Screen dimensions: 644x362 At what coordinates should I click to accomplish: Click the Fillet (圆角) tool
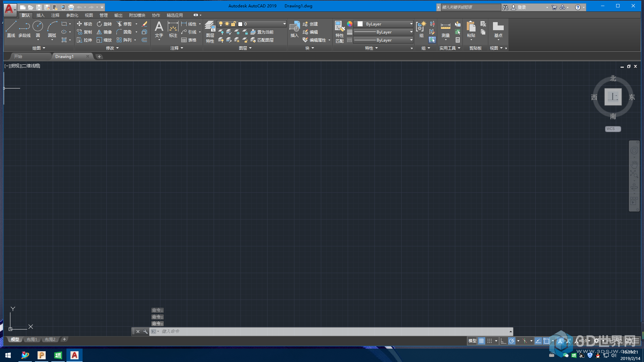pos(124,32)
